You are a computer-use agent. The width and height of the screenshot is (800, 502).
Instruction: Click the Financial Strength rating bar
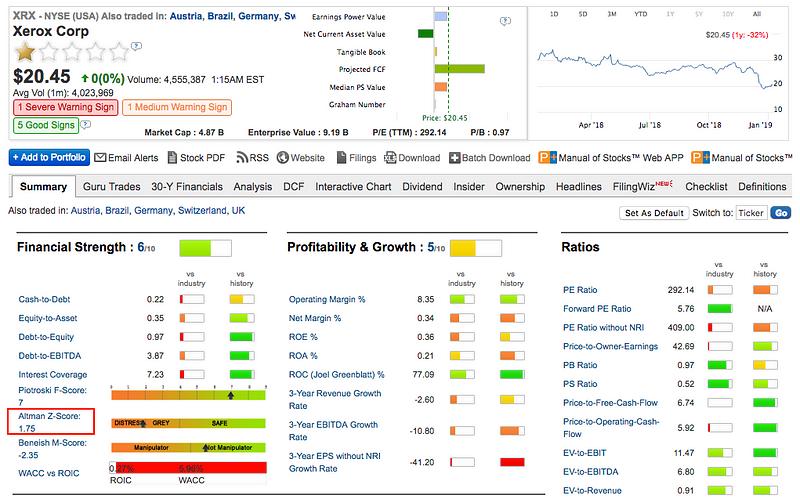coord(206,248)
